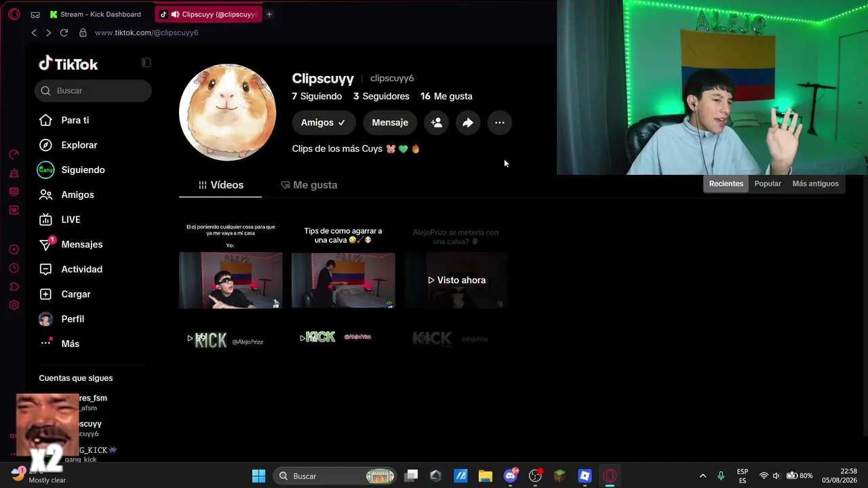Show hidden system tray icons
The image size is (868, 488).
tap(703, 476)
